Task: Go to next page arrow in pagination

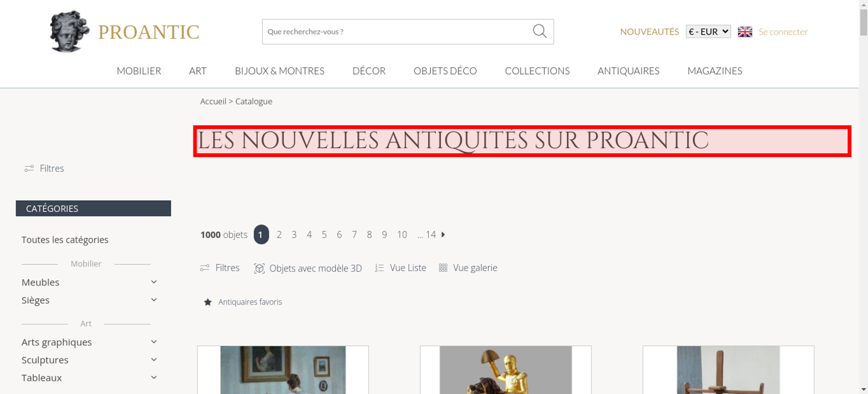Action: (x=443, y=234)
